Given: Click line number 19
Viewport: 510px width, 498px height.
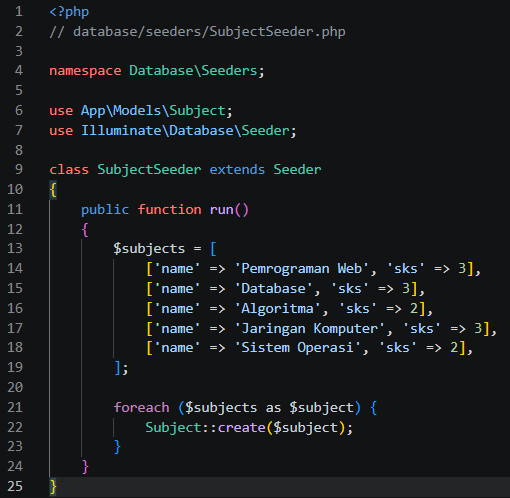Looking at the screenshot, I should [x=15, y=367].
